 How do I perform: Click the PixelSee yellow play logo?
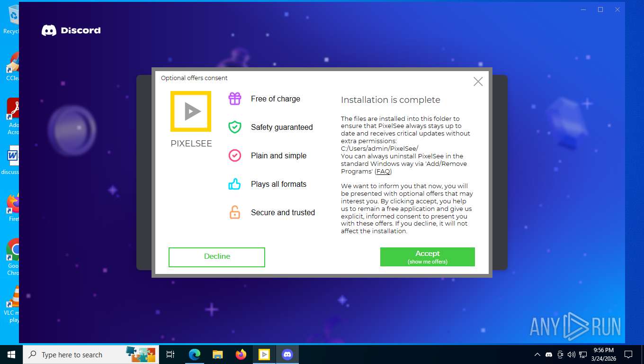pyautogui.click(x=191, y=111)
